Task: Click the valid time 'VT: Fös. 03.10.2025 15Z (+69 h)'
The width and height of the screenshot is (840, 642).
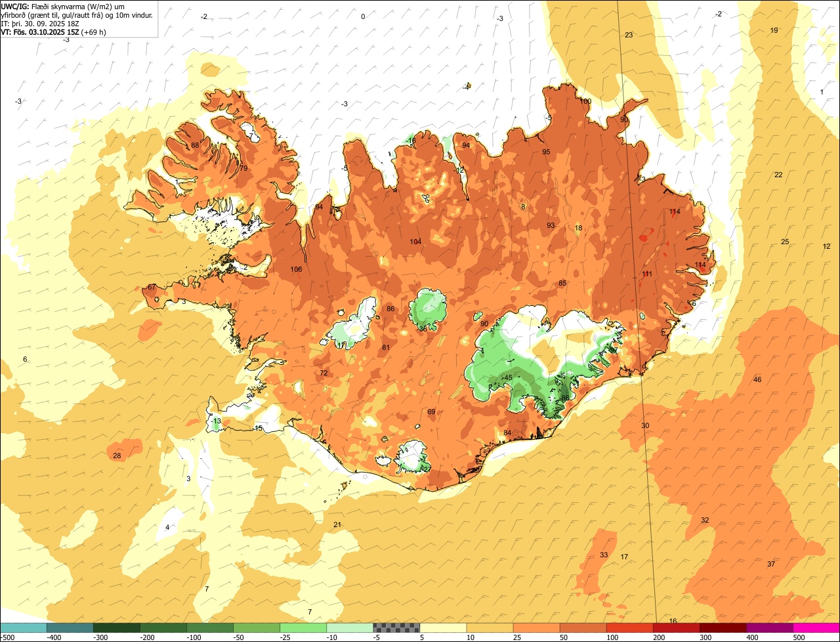Action: click(x=54, y=32)
